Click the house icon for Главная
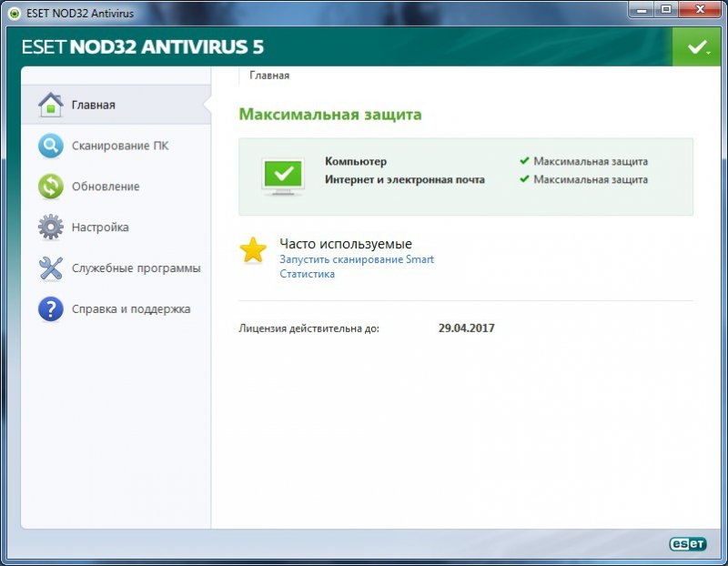 pos(50,105)
